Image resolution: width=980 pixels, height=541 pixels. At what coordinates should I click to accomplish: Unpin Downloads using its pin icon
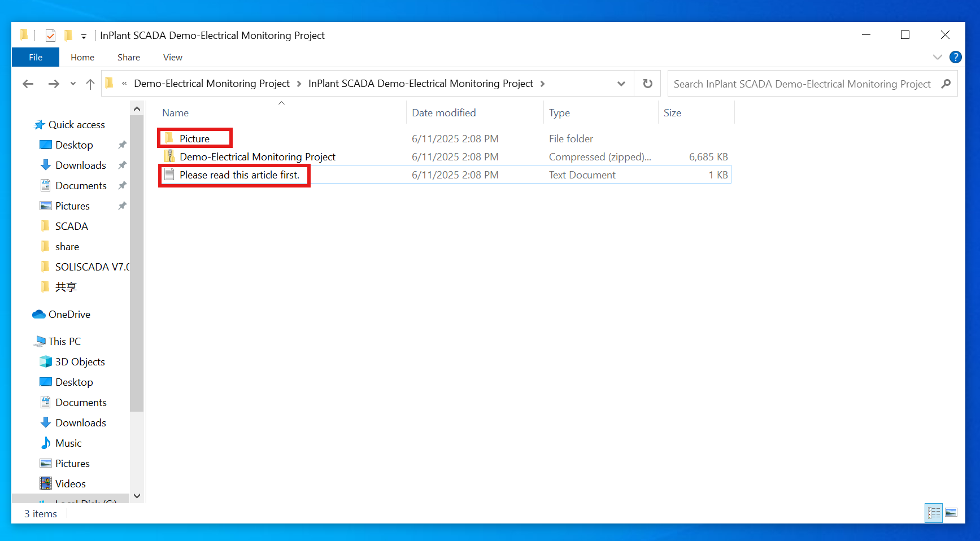click(122, 165)
